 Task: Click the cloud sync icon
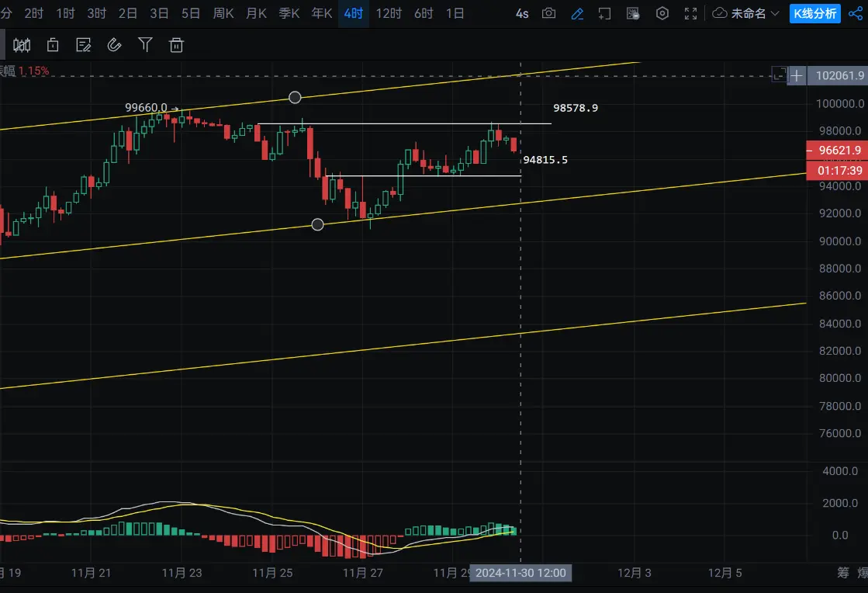[720, 13]
